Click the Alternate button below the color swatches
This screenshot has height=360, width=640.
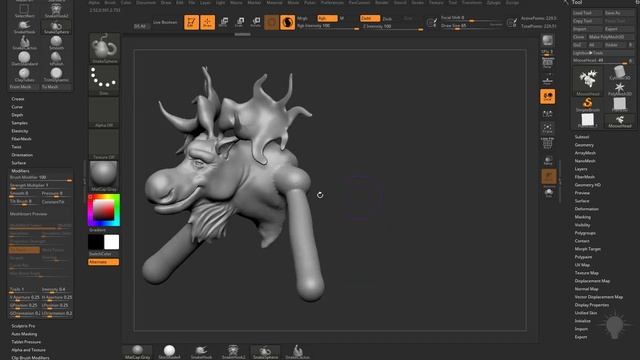tap(104, 262)
